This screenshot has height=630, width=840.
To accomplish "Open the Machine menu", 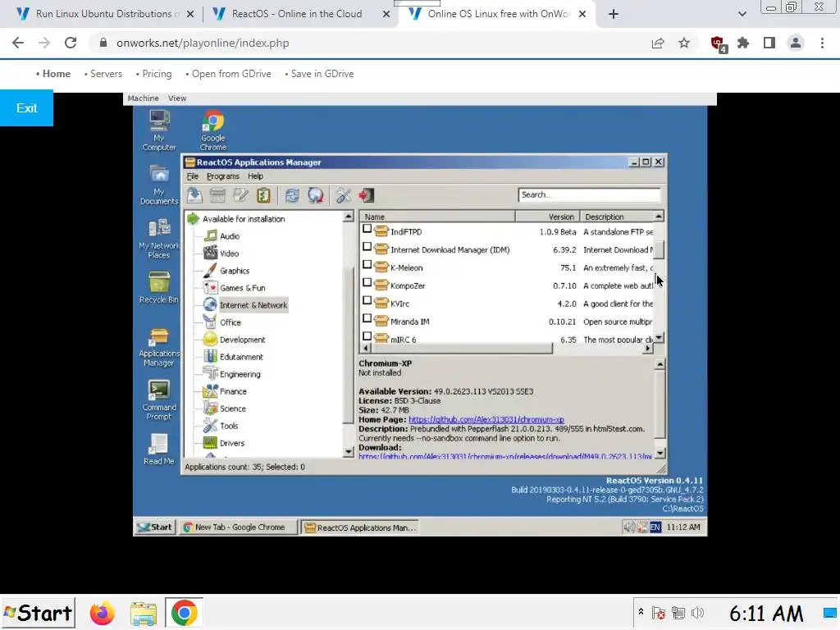I will point(143,98).
